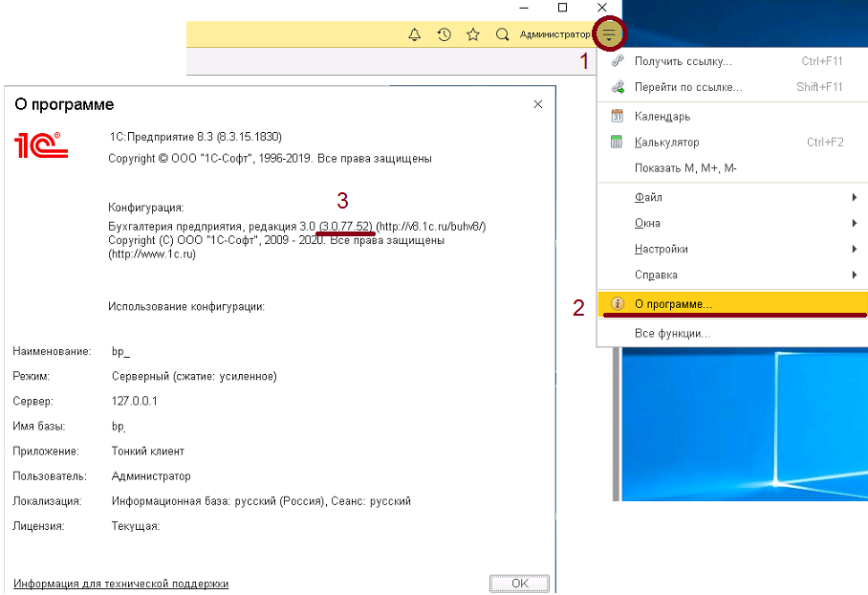Image resolution: width=868 pixels, height=595 pixels.
Task: Click the Тонкий клиент value
Action: click(x=148, y=451)
